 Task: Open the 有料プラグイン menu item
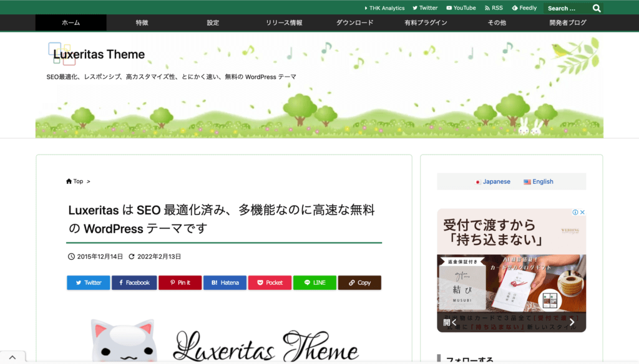(426, 23)
